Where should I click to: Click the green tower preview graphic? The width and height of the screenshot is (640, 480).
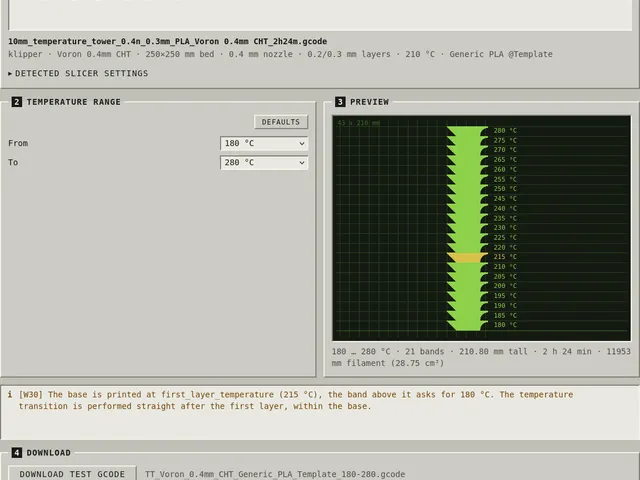click(x=467, y=228)
